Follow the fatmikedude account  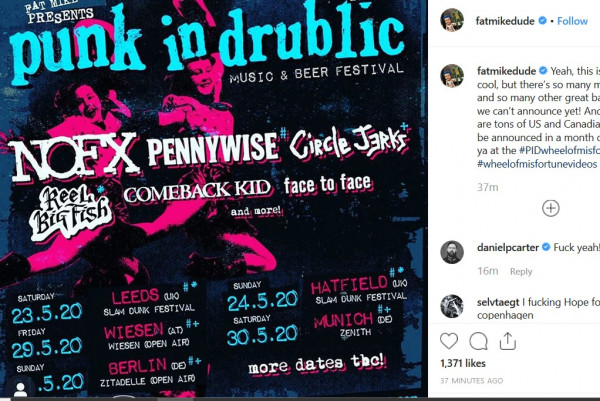pyautogui.click(x=572, y=21)
